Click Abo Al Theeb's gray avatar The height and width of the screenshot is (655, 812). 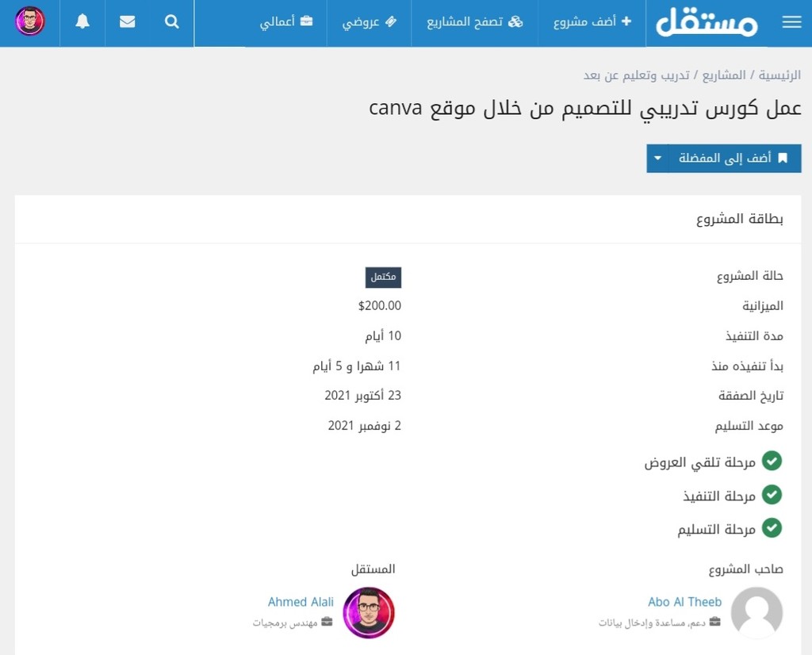tap(756, 612)
